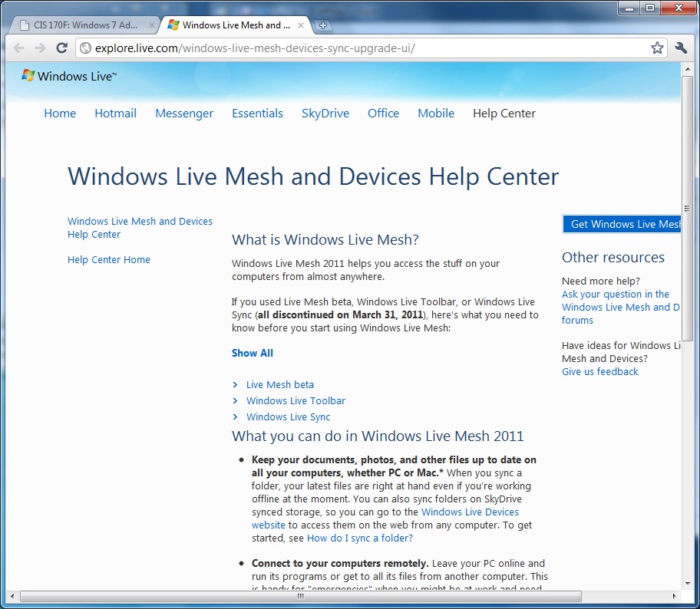Screen dimensions: 700x609
Task: Click Show All to expand sections
Action: tap(253, 353)
